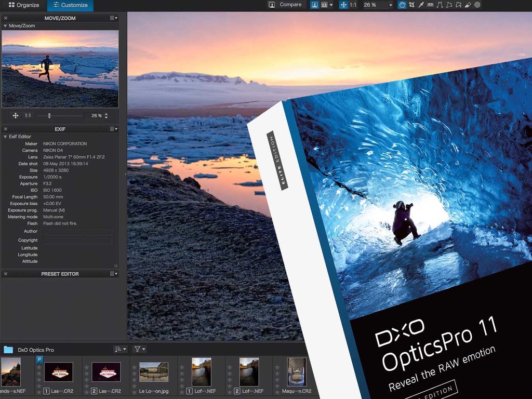This screenshot has width=532, height=399.
Task: Select the Hand move tool
Action: pos(402,5)
